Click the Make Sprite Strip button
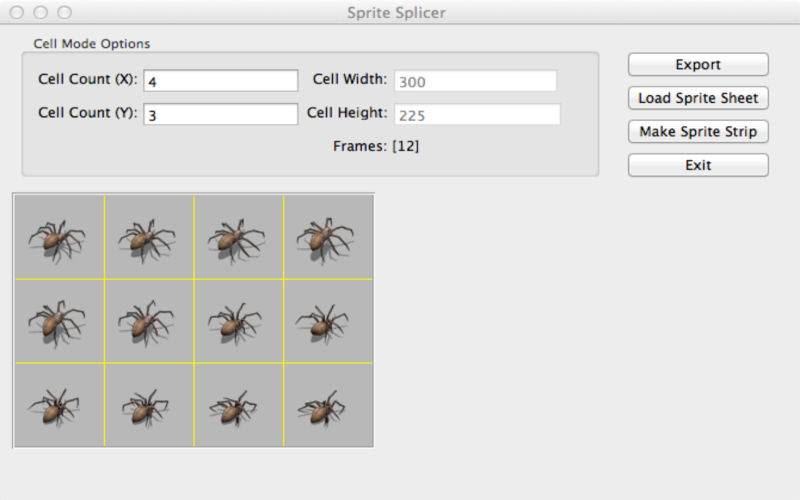Screen dimensions: 800x500 698,132
